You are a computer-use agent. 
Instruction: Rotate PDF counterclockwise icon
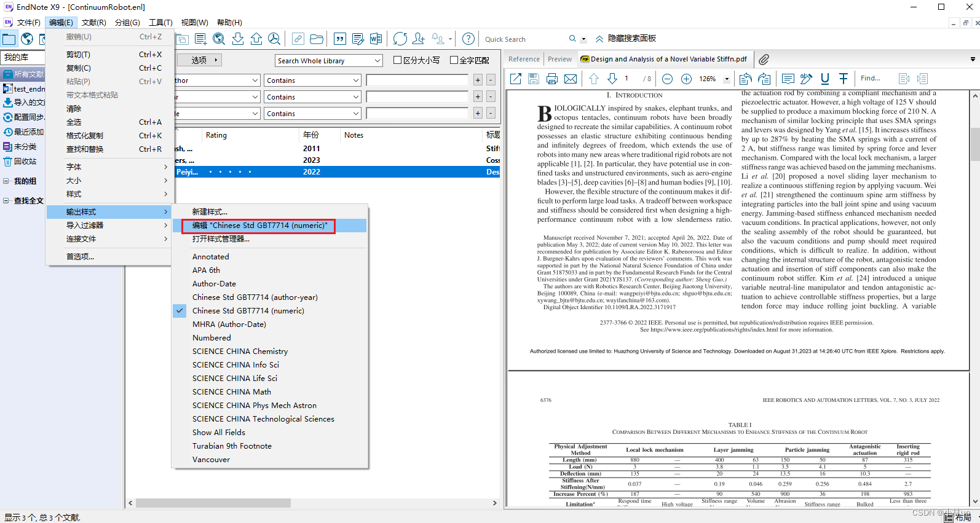pos(746,79)
